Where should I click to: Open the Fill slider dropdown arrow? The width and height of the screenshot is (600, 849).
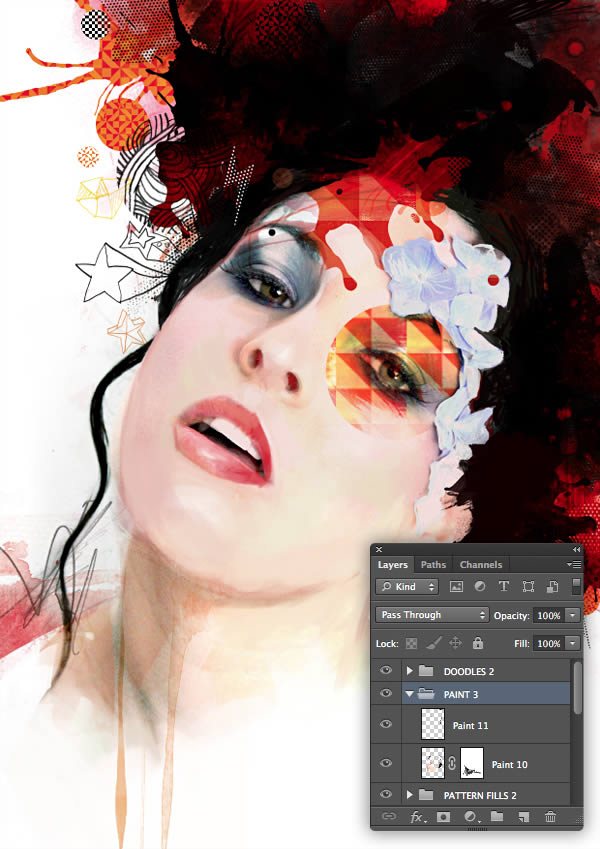[572, 643]
